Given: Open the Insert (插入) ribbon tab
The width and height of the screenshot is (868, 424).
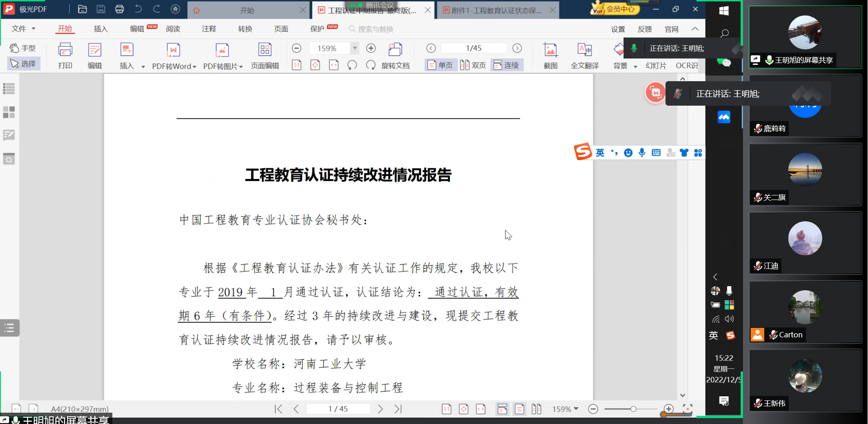Looking at the screenshot, I should [x=101, y=29].
